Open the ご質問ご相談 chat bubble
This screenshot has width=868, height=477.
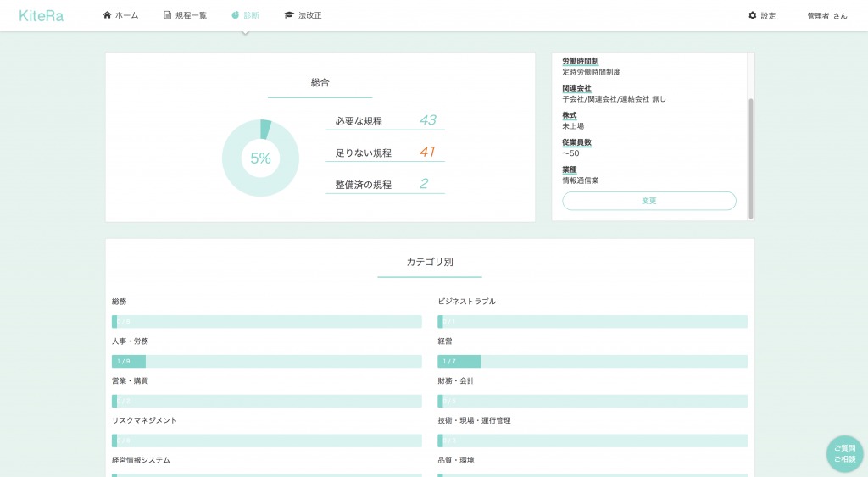845,454
